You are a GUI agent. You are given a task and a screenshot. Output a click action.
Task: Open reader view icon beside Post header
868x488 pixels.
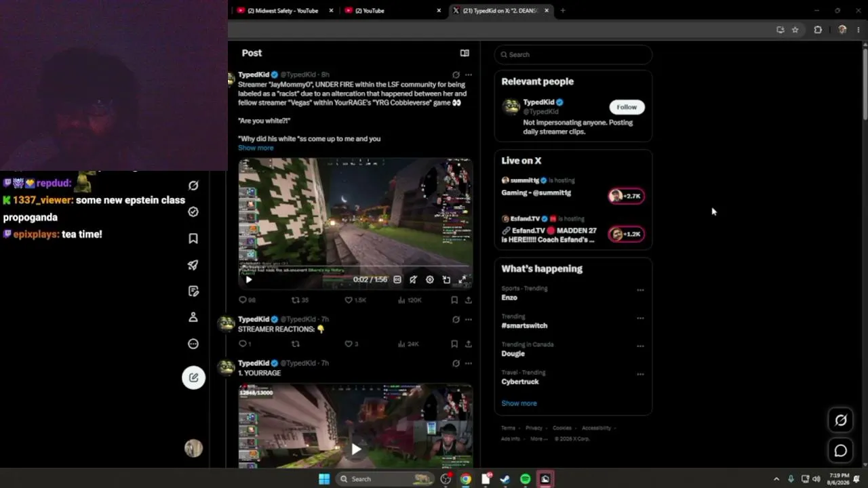[x=465, y=53]
